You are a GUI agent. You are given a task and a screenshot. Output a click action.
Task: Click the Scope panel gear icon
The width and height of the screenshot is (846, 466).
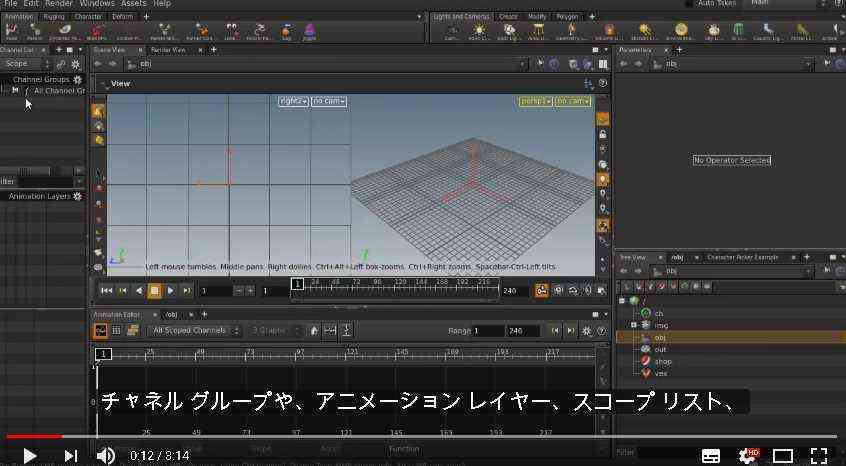point(76,64)
